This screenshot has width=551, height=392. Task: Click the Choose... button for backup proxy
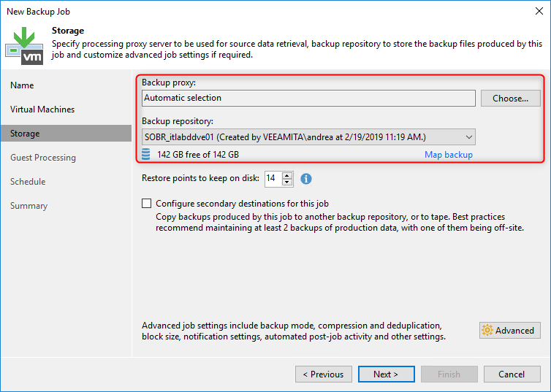(510, 99)
